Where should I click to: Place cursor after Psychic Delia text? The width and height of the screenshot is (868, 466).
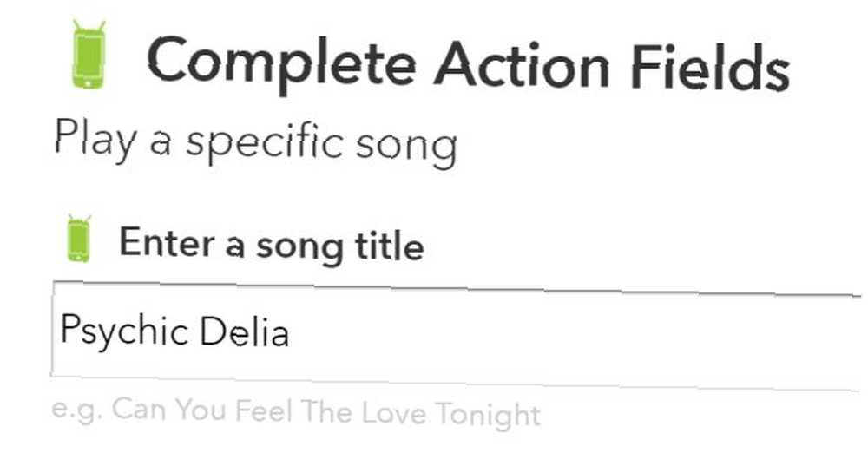pos(291,332)
